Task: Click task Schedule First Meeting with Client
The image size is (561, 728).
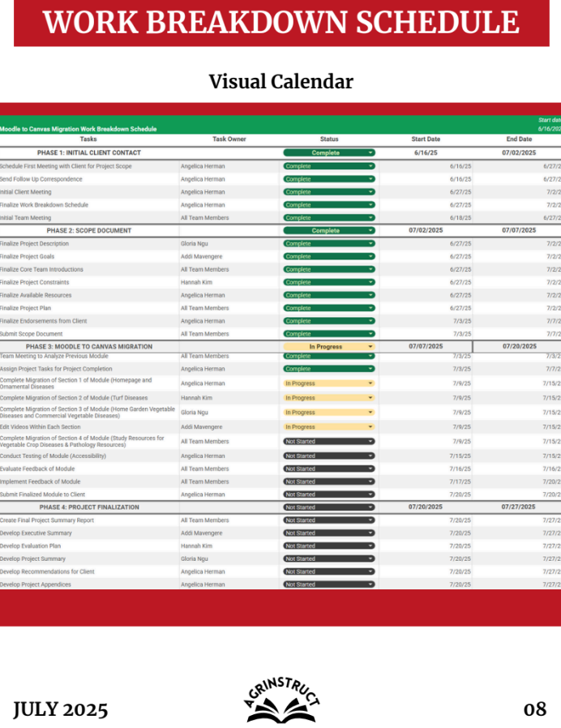Action: click(66, 166)
